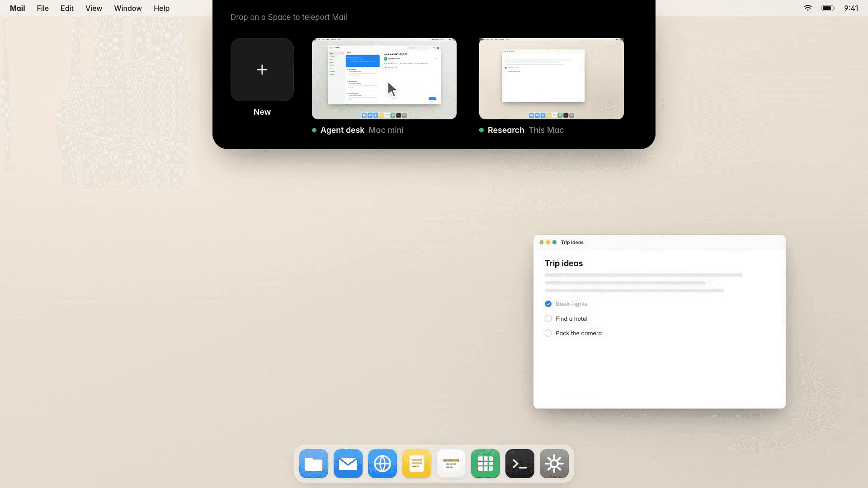Open the Mail app in the dock

point(348,464)
